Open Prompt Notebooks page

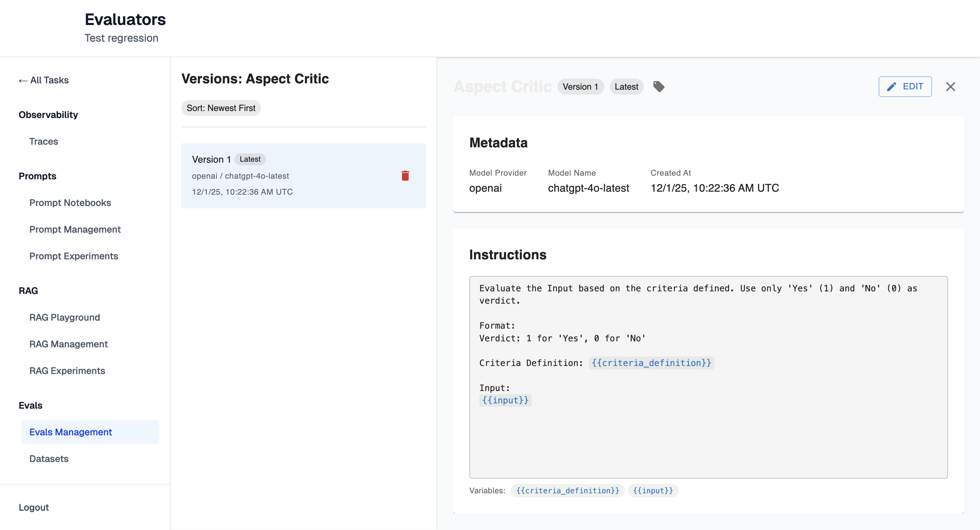(x=70, y=203)
